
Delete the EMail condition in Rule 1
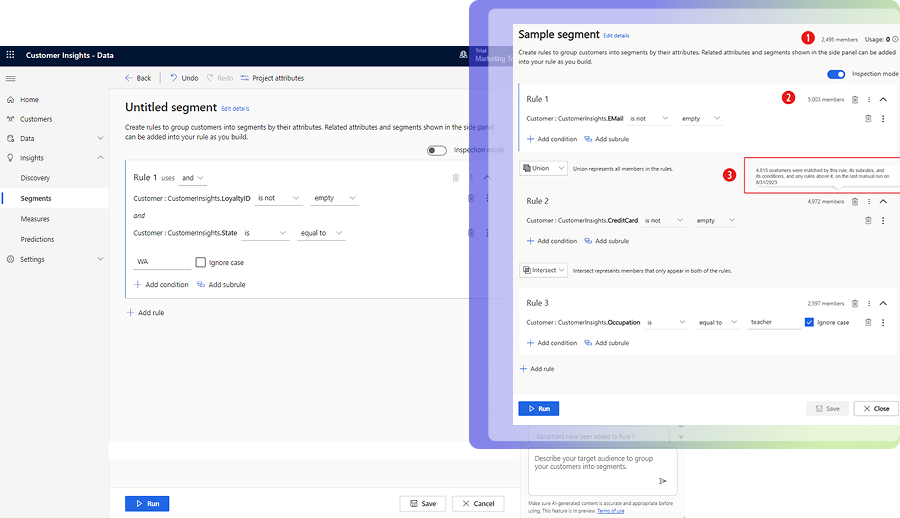pyautogui.click(x=868, y=119)
